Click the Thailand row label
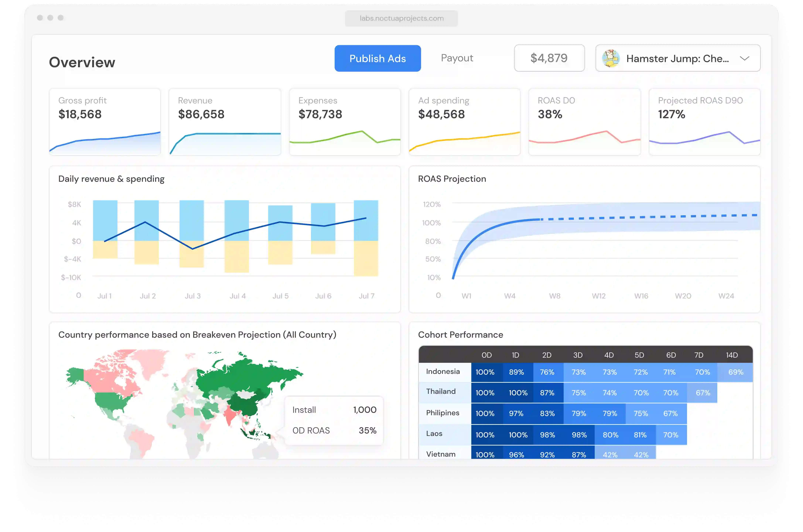Viewport: 803px width, 532px height. click(441, 392)
